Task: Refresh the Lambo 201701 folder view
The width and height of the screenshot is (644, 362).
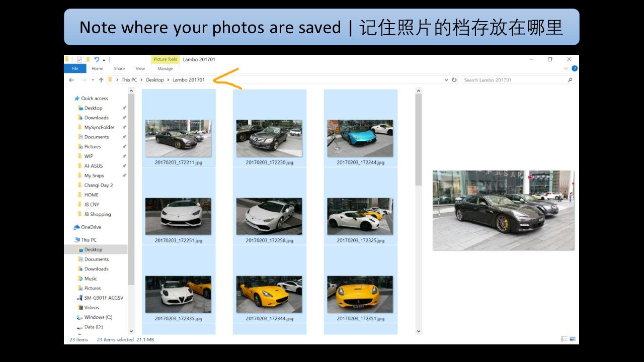Action: [x=454, y=80]
